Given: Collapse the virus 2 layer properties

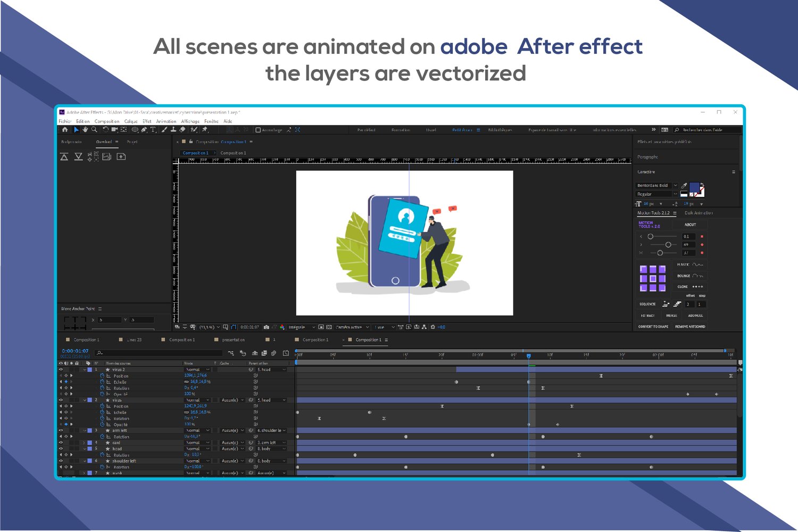Looking at the screenshot, I should pyautogui.click(x=85, y=369).
